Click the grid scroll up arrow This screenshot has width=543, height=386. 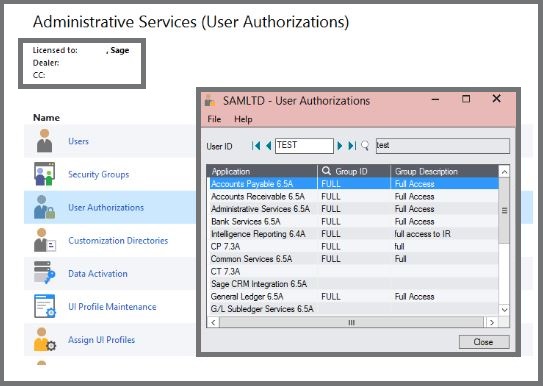[x=504, y=172]
